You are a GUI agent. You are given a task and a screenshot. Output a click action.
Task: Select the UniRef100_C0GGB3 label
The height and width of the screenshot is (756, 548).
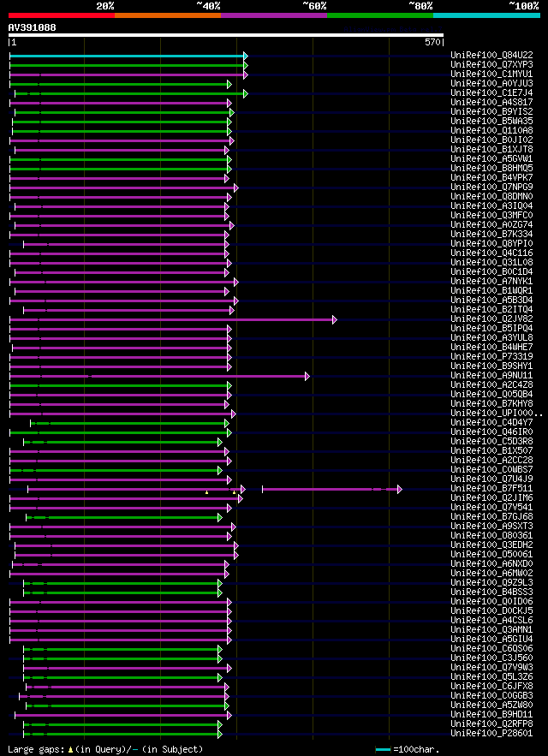point(491,696)
